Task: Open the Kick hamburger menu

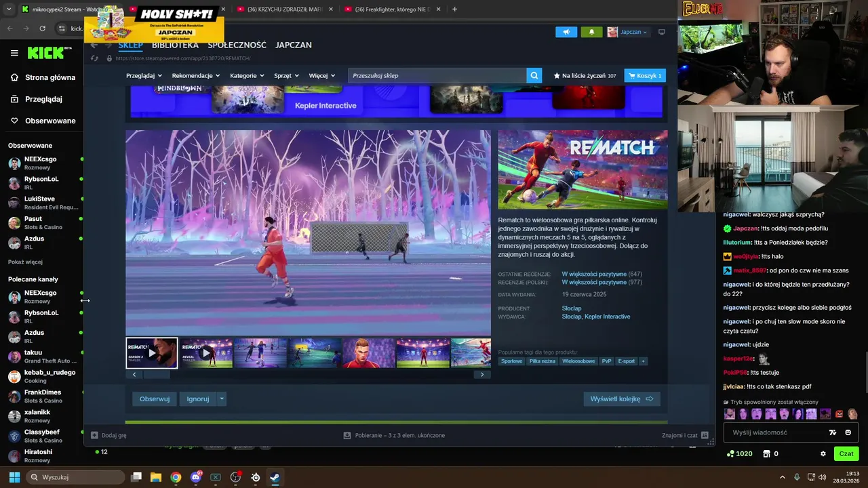Action: (14, 53)
